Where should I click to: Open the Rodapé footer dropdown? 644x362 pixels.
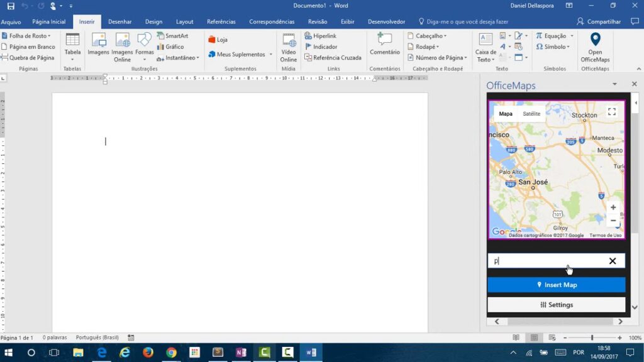pos(423,47)
